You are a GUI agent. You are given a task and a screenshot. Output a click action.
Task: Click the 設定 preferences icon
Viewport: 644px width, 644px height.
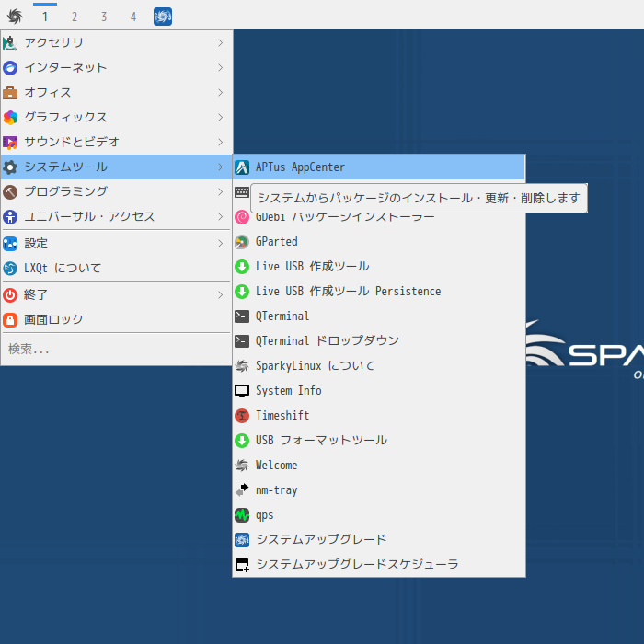[x=10, y=244]
